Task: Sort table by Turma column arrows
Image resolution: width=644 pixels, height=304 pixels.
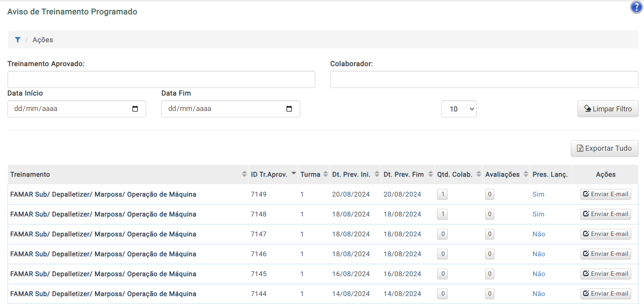Action: [326, 174]
